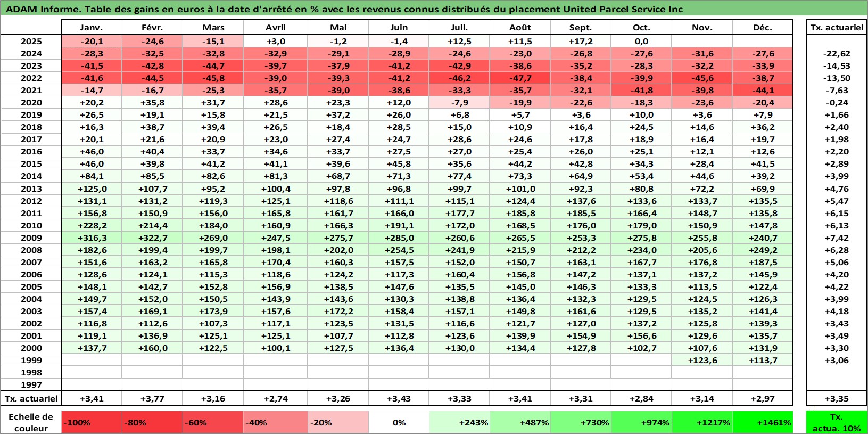Viewport: 868px width, 434px height.
Task: Select the +3,77 bottom Tx. actuariel for Févr.
Action: (152, 398)
